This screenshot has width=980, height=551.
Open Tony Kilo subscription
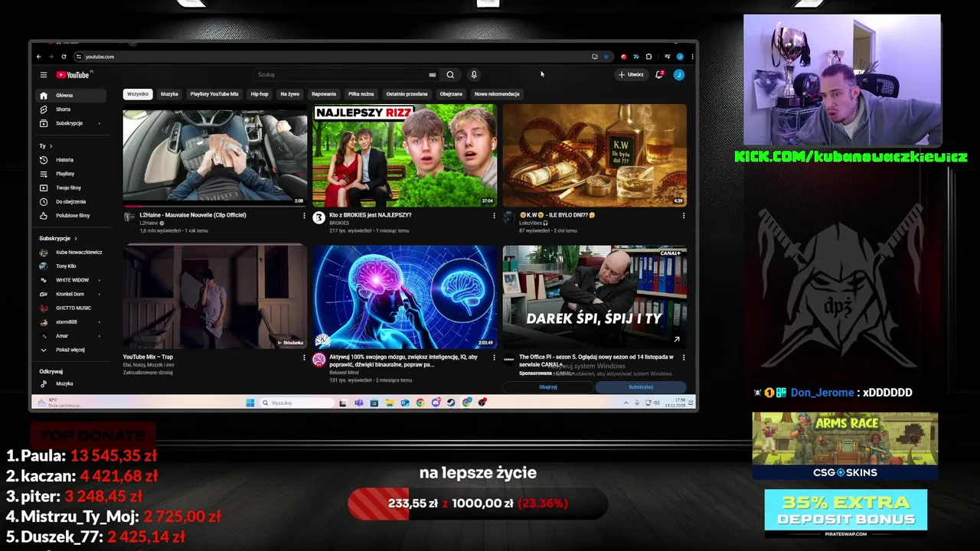[x=72, y=266]
